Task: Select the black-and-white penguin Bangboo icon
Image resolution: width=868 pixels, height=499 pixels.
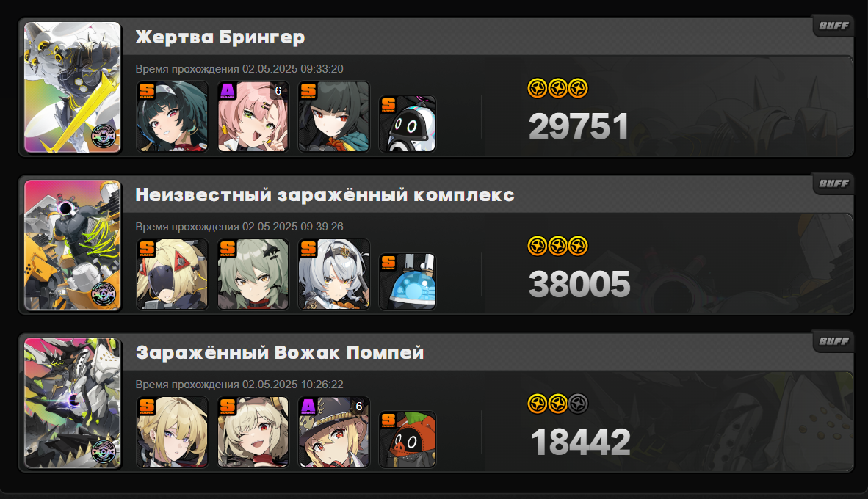Action: tap(408, 124)
